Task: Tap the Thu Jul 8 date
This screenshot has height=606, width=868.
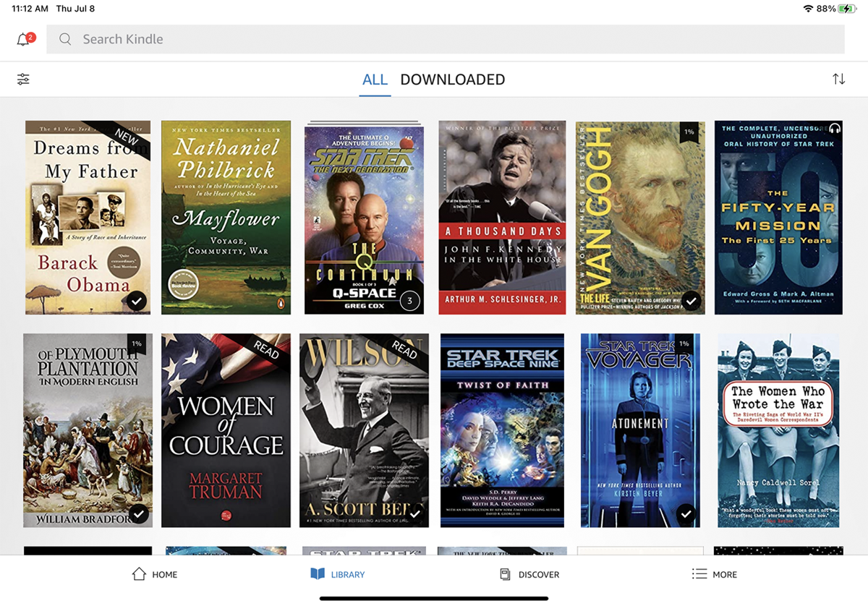Action: pos(76,9)
